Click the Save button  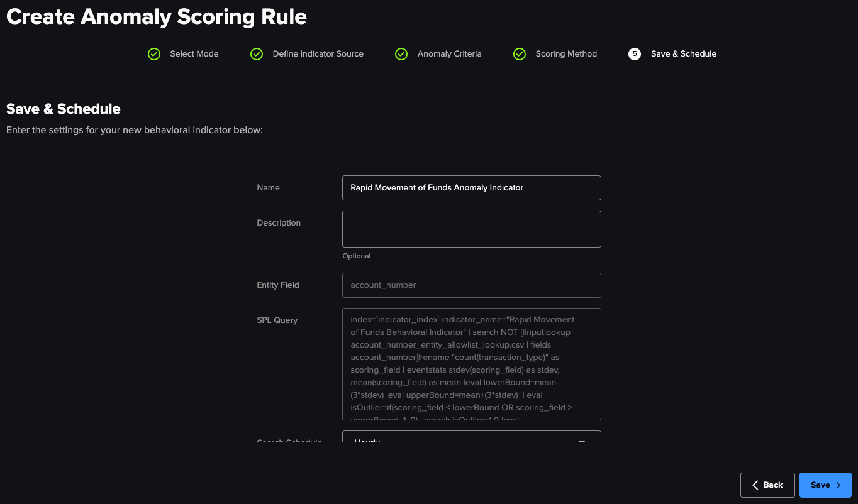point(825,485)
